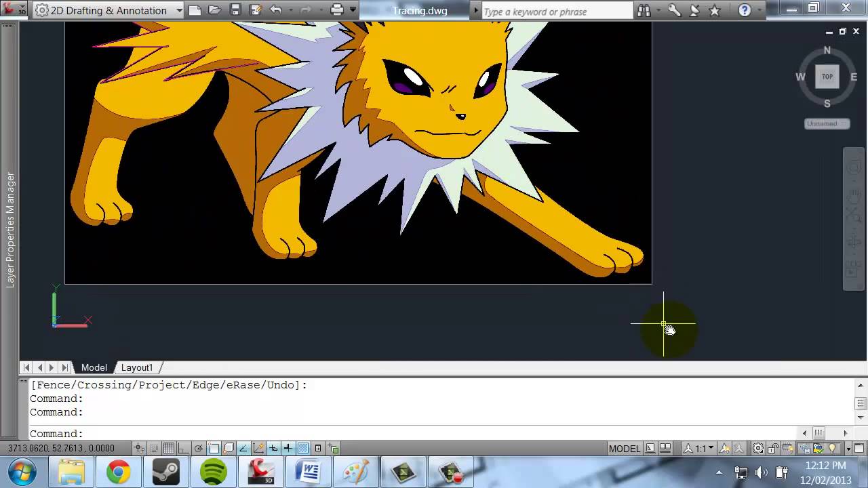Open the annotation scale 1:1 dropdown

(x=698, y=448)
